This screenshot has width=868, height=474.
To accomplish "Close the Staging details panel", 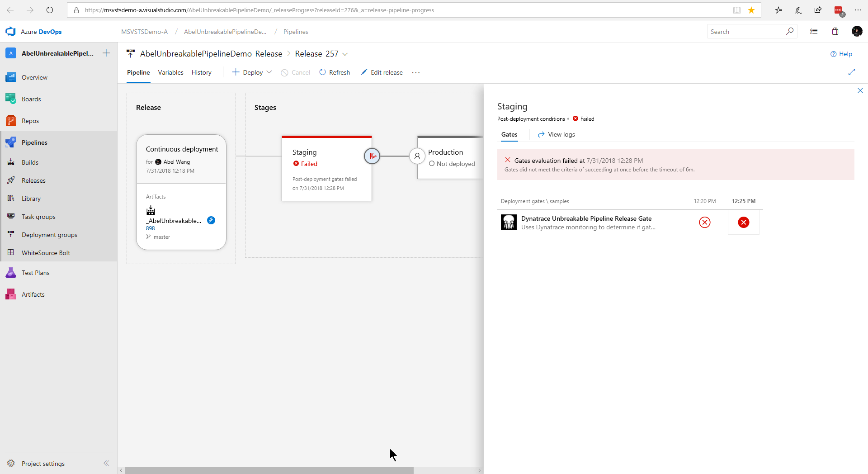I will (x=860, y=90).
